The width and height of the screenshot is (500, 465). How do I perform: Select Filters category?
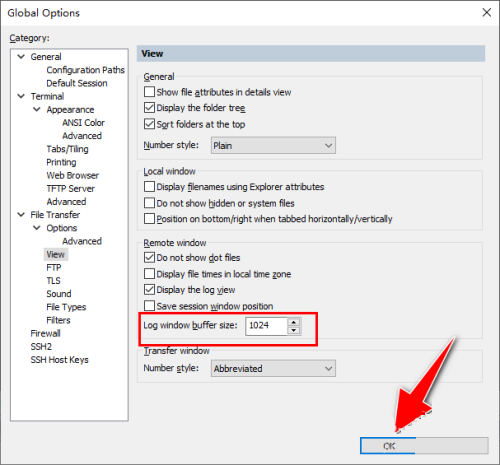(x=58, y=320)
